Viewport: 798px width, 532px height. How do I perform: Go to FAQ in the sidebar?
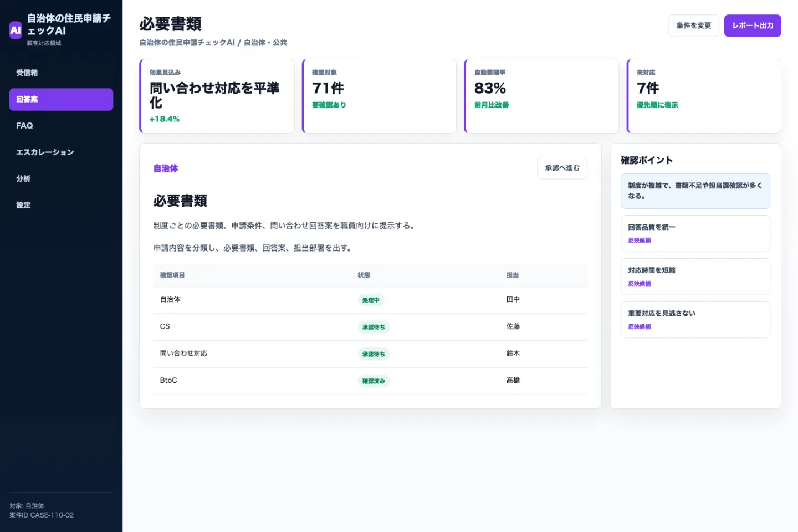61,126
